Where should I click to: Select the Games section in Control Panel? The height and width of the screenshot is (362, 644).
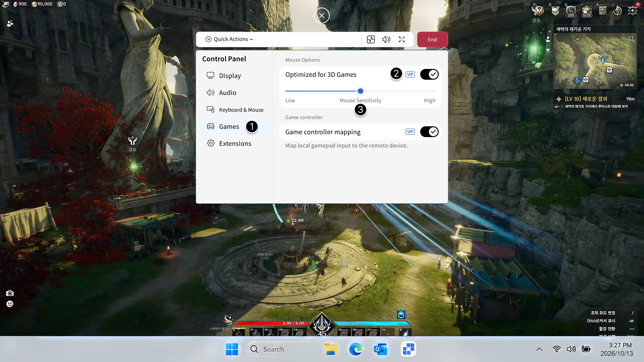point(235,127)
